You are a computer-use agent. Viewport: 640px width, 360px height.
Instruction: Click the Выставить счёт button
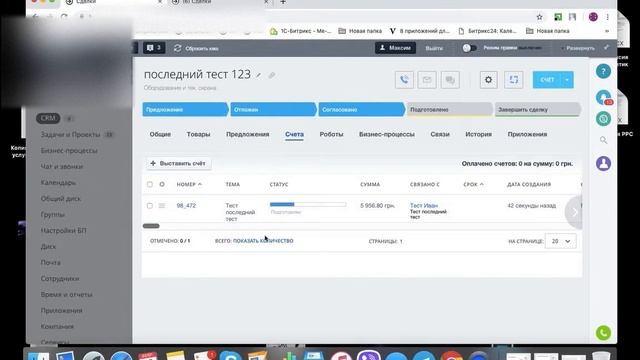(x=178, y=163)
